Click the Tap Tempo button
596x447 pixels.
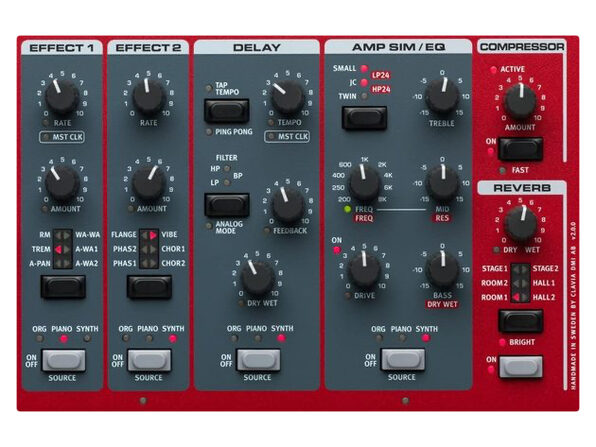[x=227, y=111]
